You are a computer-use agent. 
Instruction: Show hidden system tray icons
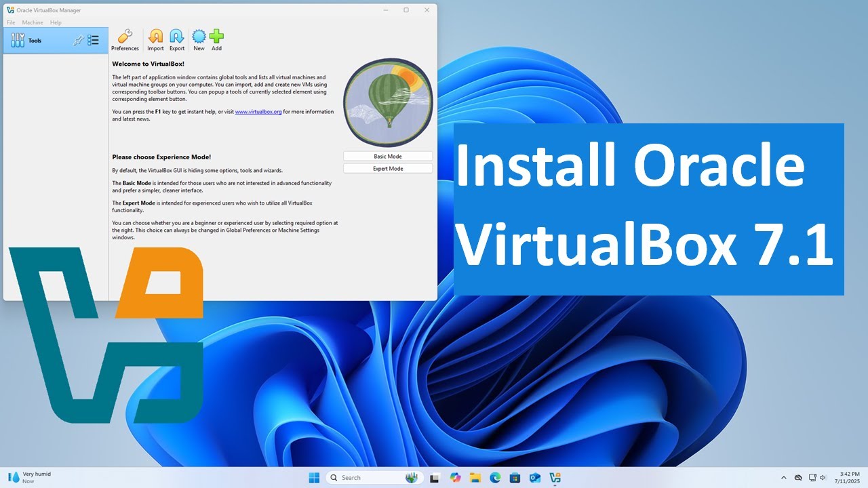pyautogui.click(x=784, y=478)
